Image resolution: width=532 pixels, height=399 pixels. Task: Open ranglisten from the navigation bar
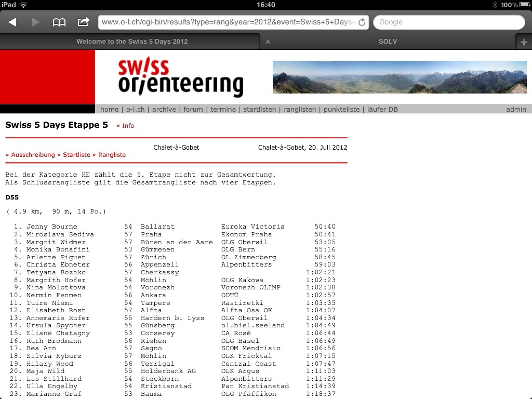coord(300,109)
